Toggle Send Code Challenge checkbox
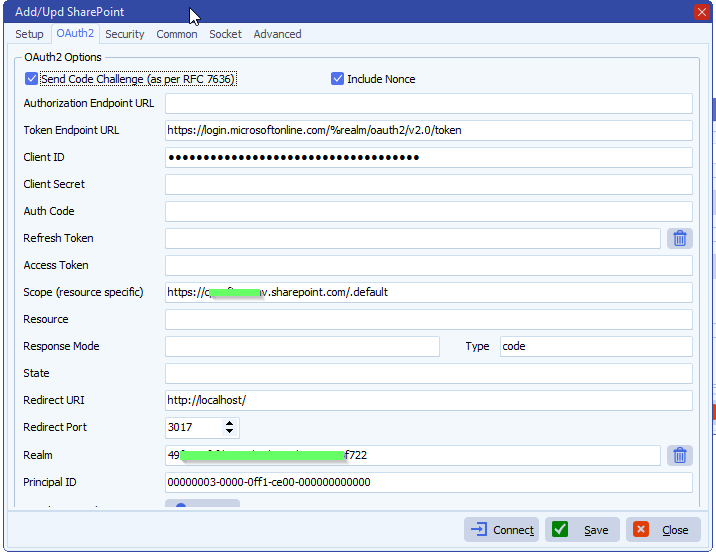The width and height of the screenshot is (716, 555). 32,79
